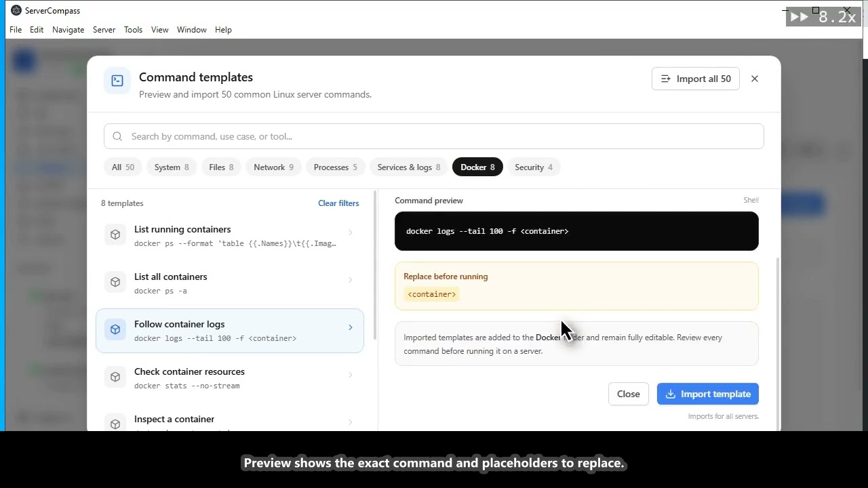The width and height of the screenshot is (868, 488).
Task: Click the cube icon for List all containers
Action: point(115,282)
